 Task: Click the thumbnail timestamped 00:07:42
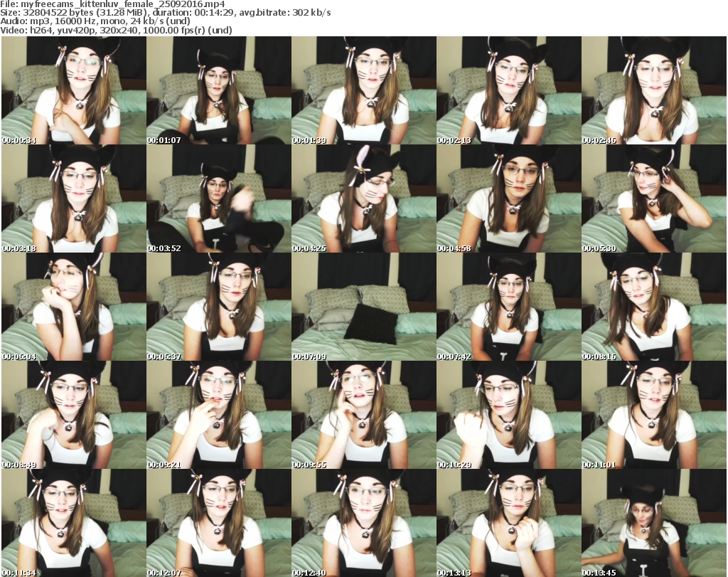508,307
